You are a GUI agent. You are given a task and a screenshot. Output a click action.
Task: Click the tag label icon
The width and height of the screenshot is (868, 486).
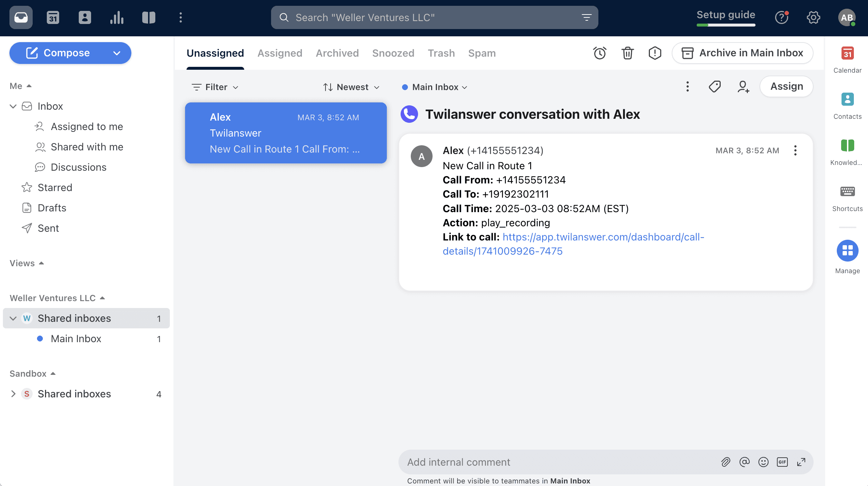pyautogui.click(x=715, y=86)
